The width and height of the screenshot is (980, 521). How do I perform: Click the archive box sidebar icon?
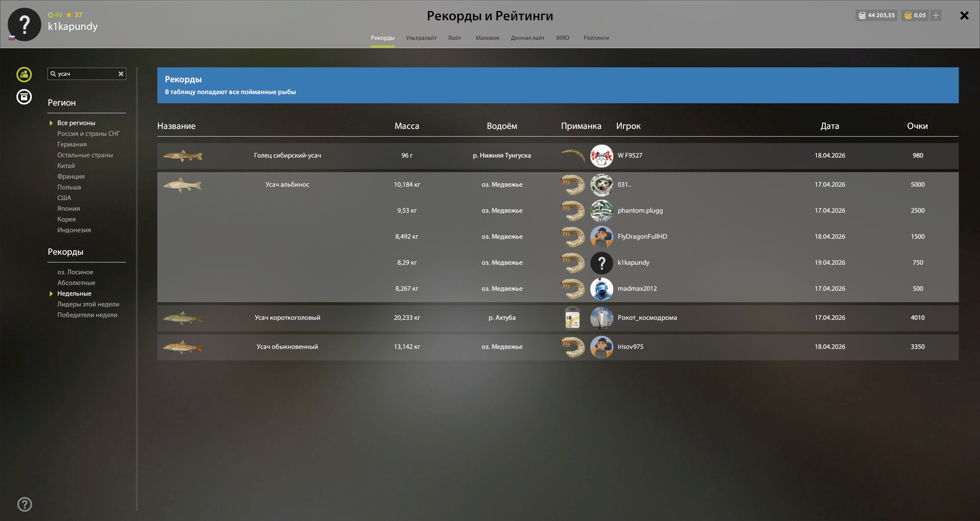[24, 97]
